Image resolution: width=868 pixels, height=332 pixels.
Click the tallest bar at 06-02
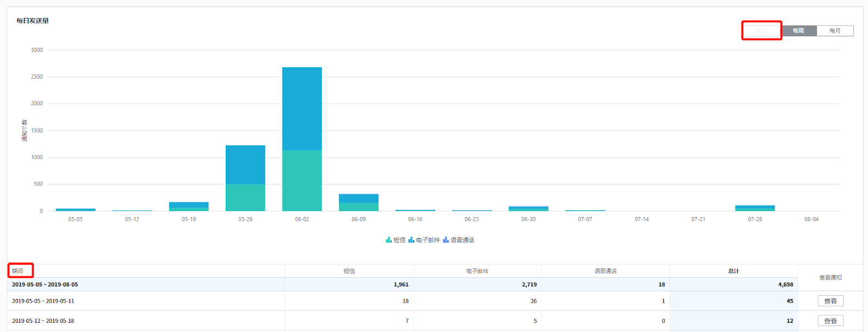pyautogui.click(x=302, y=108)
